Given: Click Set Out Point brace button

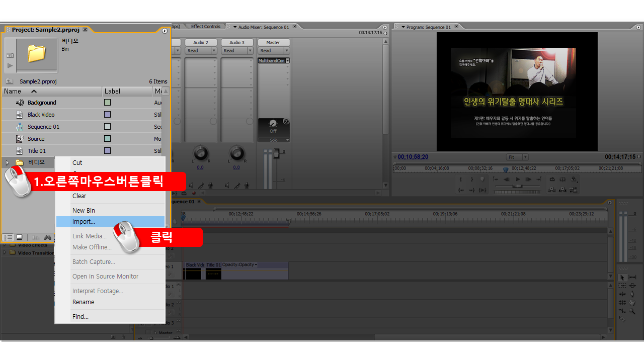Looking at the screenshot, I should [x=472, y=179].
